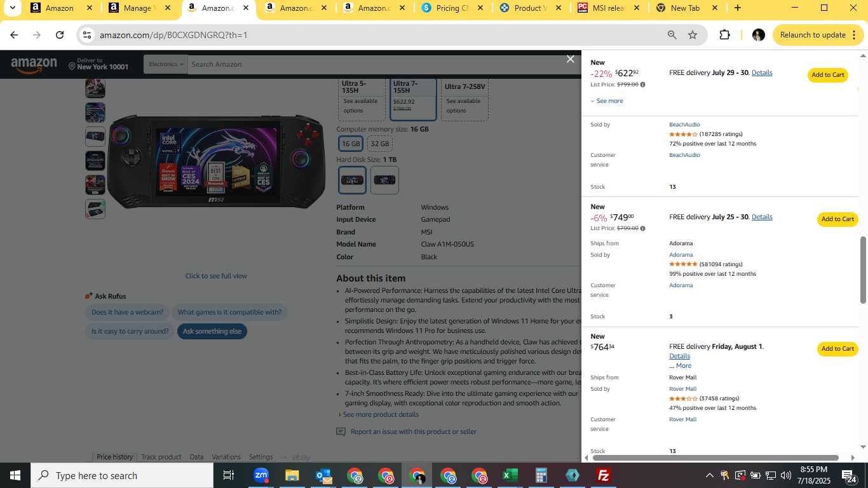Select the unselected hard disk size swatch
Screen dimensions: 868x488
pos(384,180)
